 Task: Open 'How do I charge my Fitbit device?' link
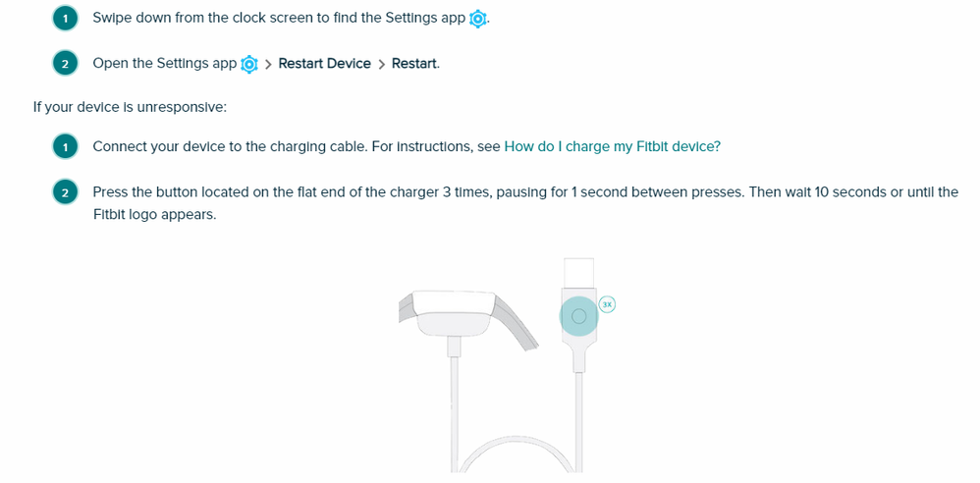(613, 146)
